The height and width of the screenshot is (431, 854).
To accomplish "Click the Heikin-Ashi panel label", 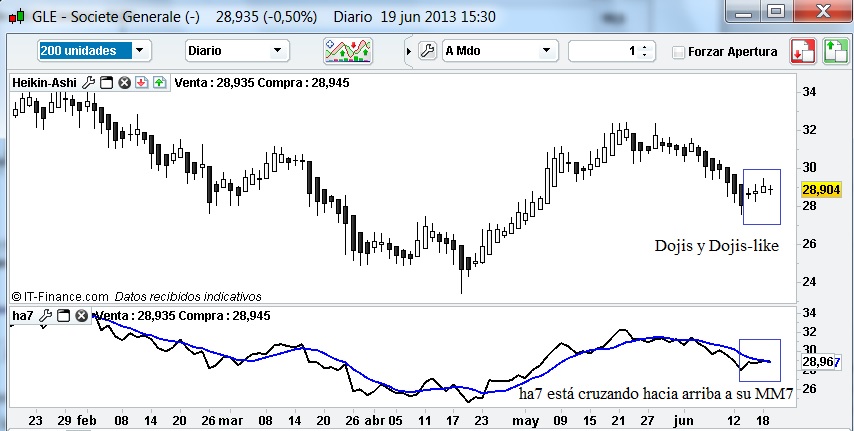I will point(45,83).
